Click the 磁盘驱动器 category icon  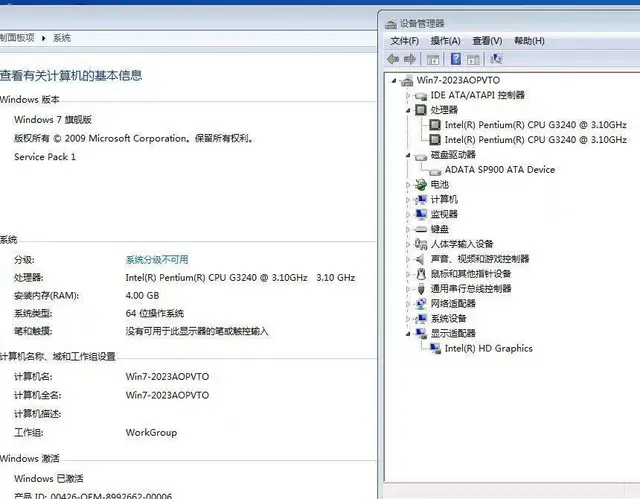(421, 156)
